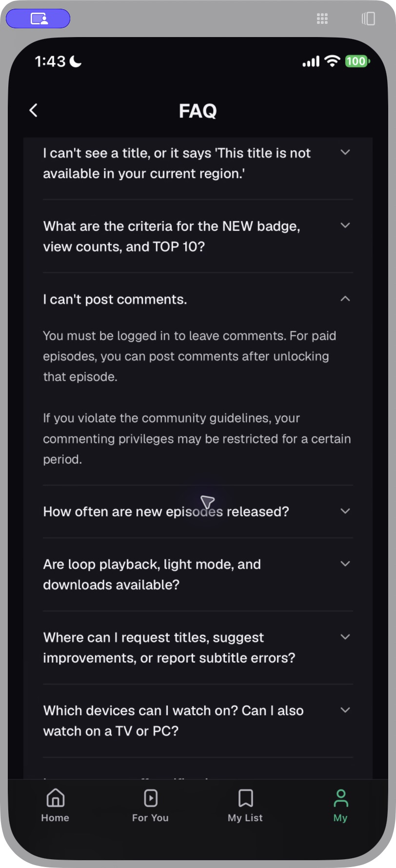Viewport: 396px width, 868px height.
Task: Open the For You play icon
Action: click(151, 798)
